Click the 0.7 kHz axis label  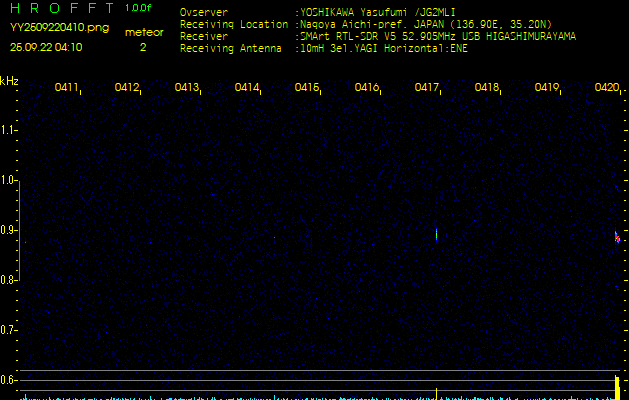(7, 330)
